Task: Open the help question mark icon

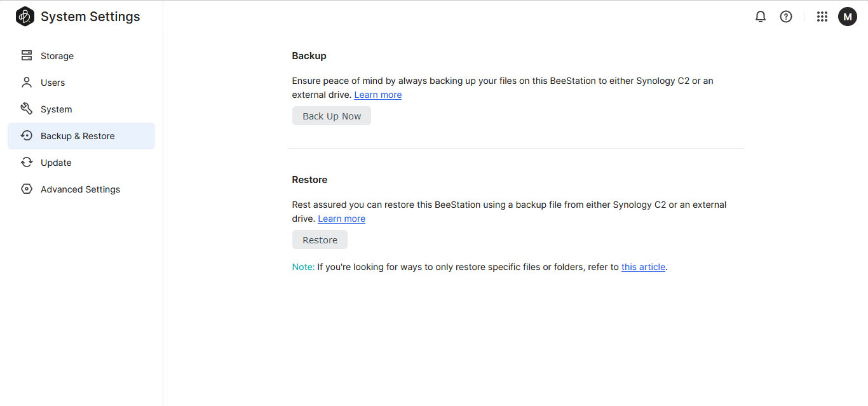Action: (x=786, y=17)
